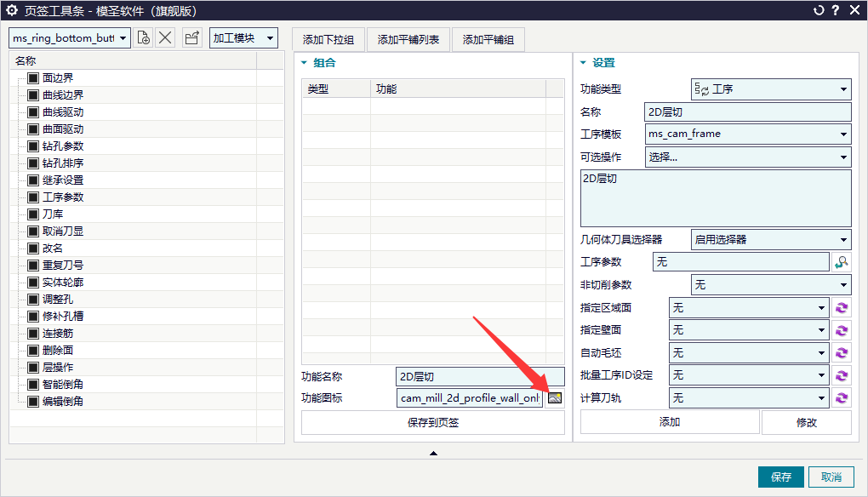Open the ms_ring_bottom_butt tab dropdown

point(70,38)
